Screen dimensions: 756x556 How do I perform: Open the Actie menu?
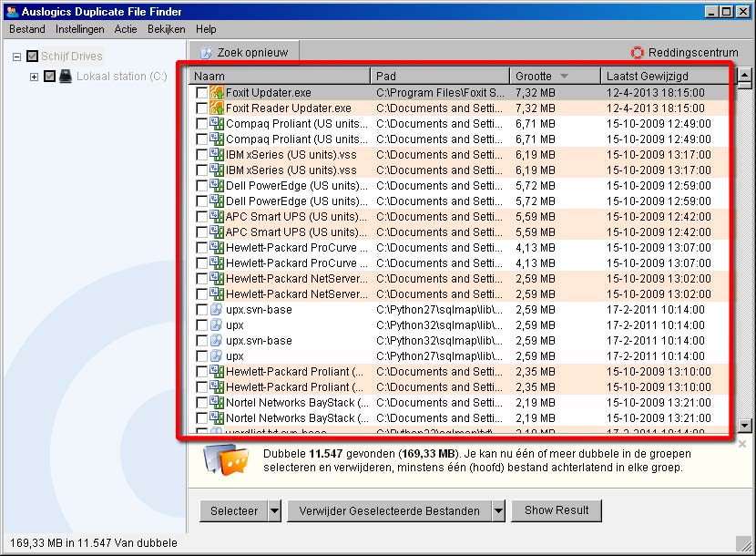pos(126,29)
